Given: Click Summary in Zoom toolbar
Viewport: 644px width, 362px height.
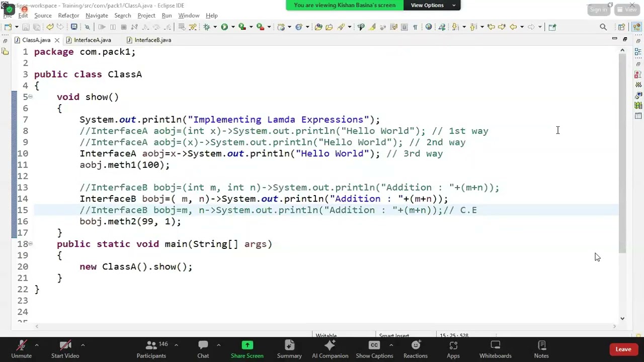Looking at the screenshot, I should tap(289, 348).
